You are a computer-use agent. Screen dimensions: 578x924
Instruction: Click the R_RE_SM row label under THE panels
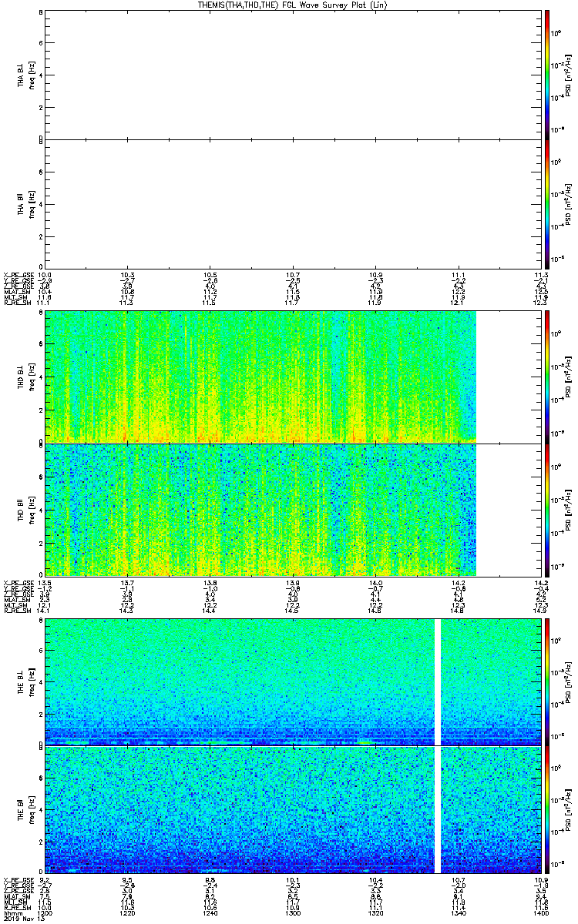tap(18, 909)
